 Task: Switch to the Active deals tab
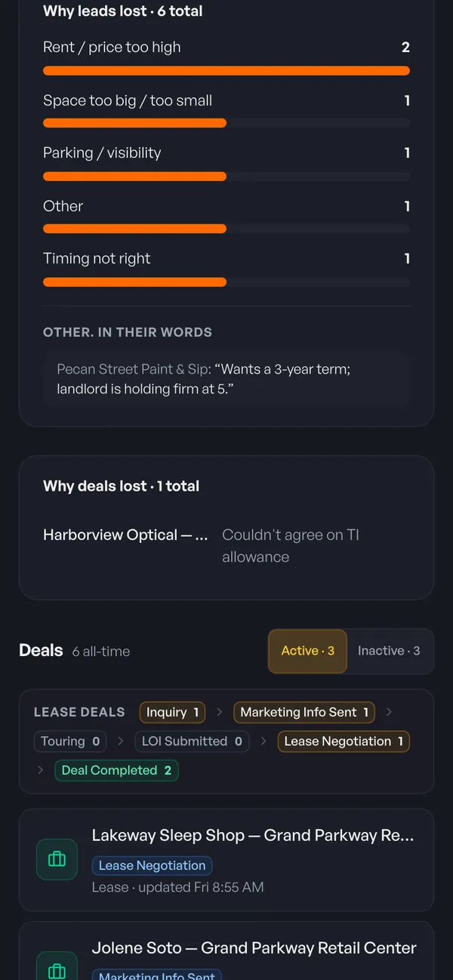tap(307, 651)
